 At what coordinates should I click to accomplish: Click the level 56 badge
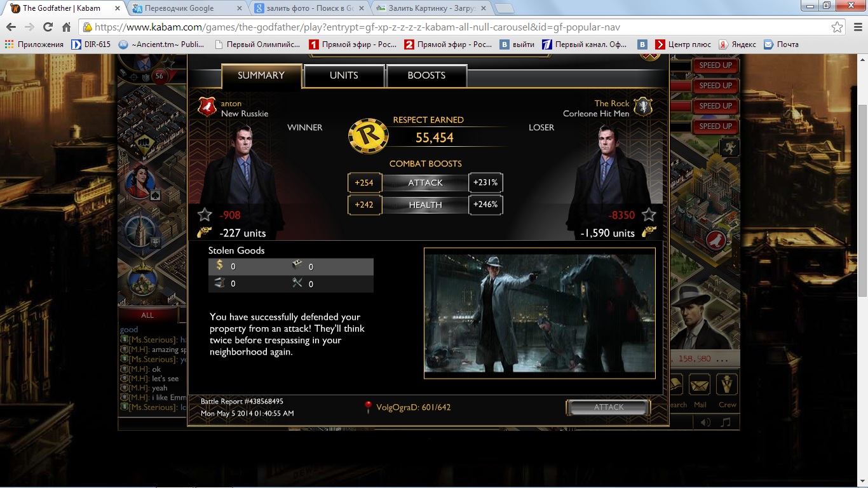159,76
